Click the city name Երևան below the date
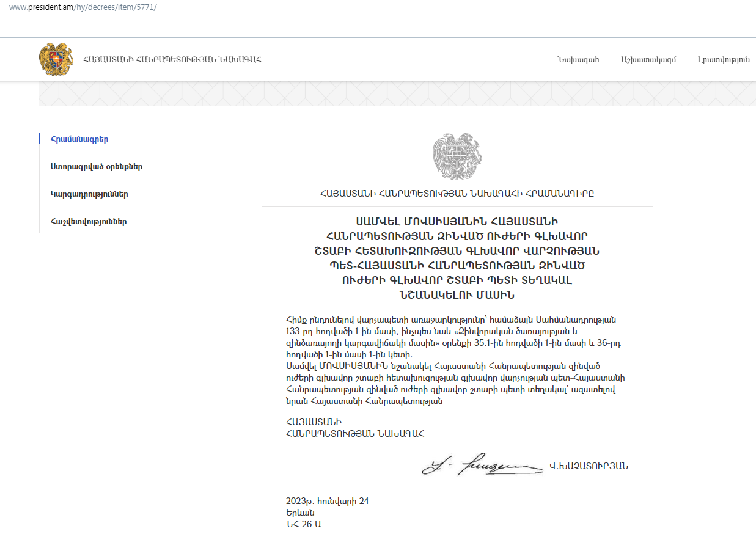The width and height of the screenshot is (756, 548). (299, 513)
